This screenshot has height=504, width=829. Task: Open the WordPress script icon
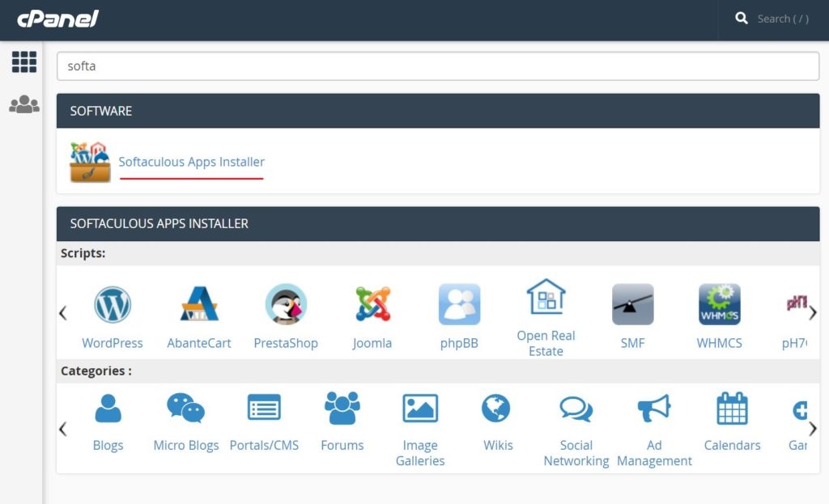(x=112, y=304)
